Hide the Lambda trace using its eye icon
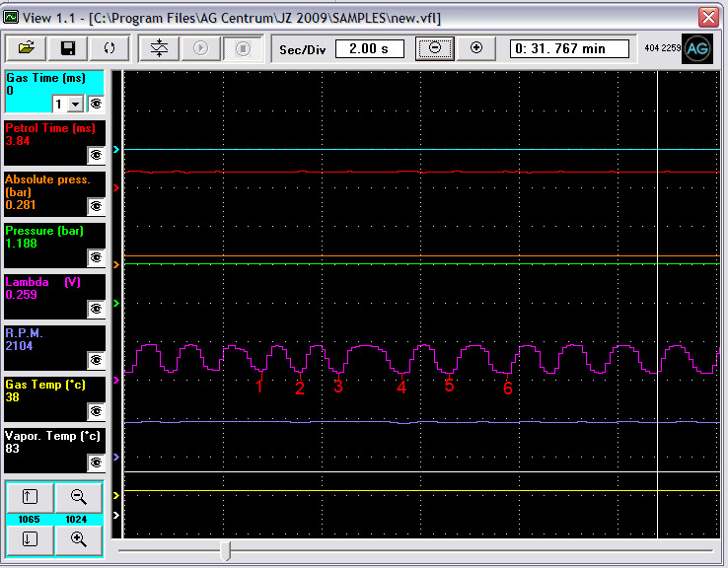This screenshot has height=568, width=728. coord(96,309)
